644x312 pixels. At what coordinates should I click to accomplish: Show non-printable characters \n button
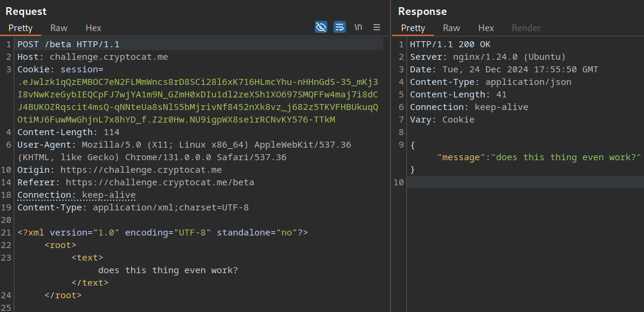[358, 27]
